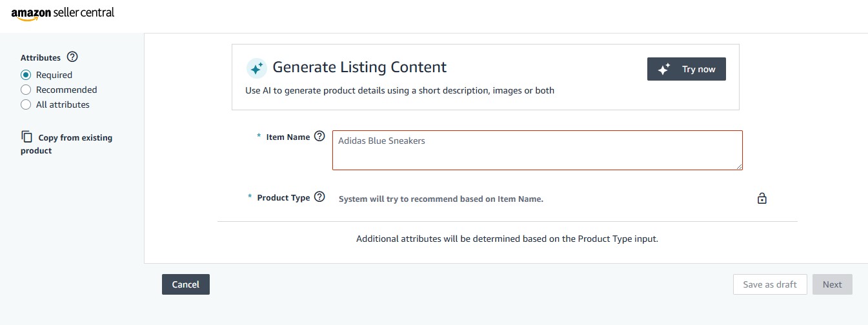Click the sparkle icon inside Try now button
This screenshot has width=868, height=325.
pyautogui.click(x=664, y=70)
